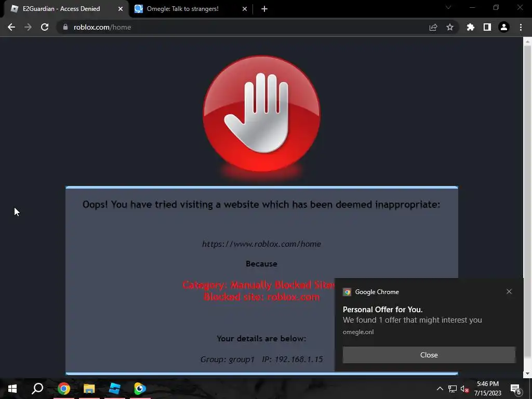This screenshot has height=399, width=532.
Task: Go back to previous page
Action: (11, 27)
